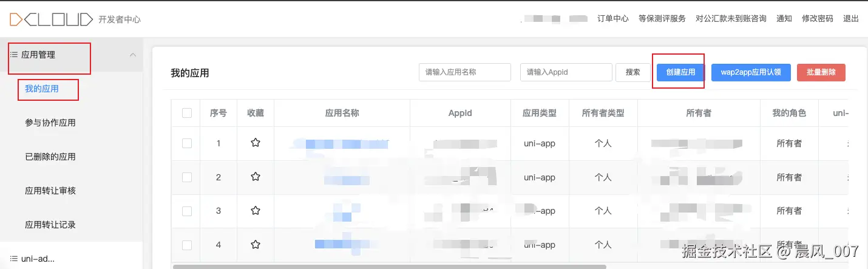Click the list icon beside 应用管理
The height and width of the screenshot is (269, 868).
coord(14,55)
